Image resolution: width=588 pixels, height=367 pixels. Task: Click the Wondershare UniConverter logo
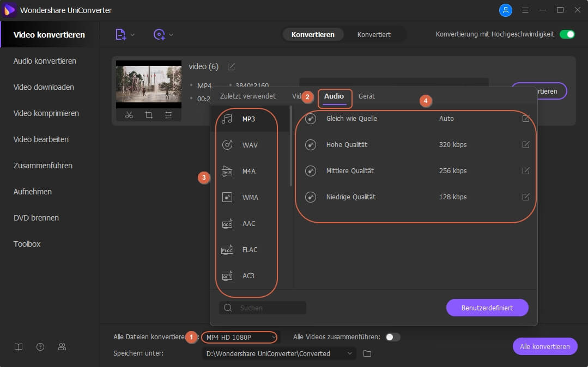click(9, 10)
